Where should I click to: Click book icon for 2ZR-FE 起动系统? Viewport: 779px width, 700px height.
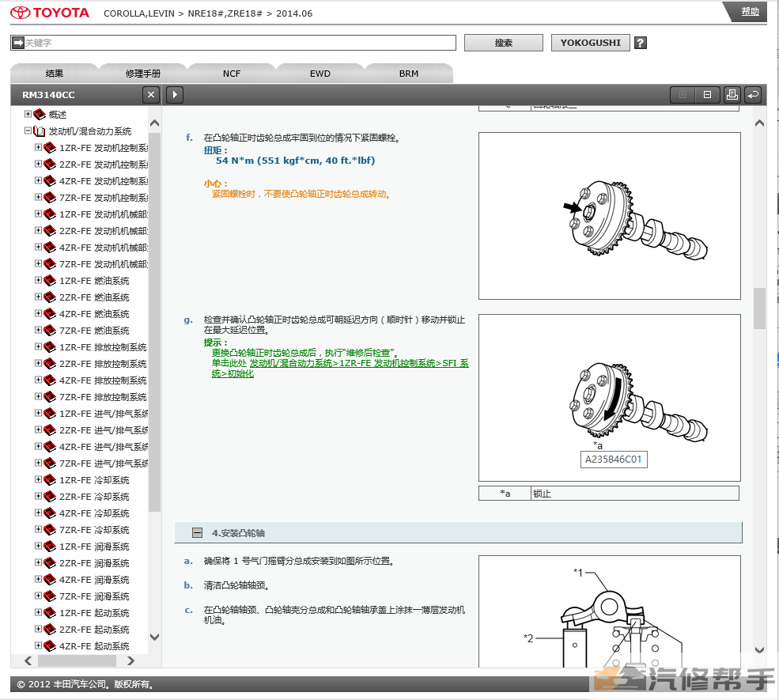pyautogui.click(x=50, y=630)
